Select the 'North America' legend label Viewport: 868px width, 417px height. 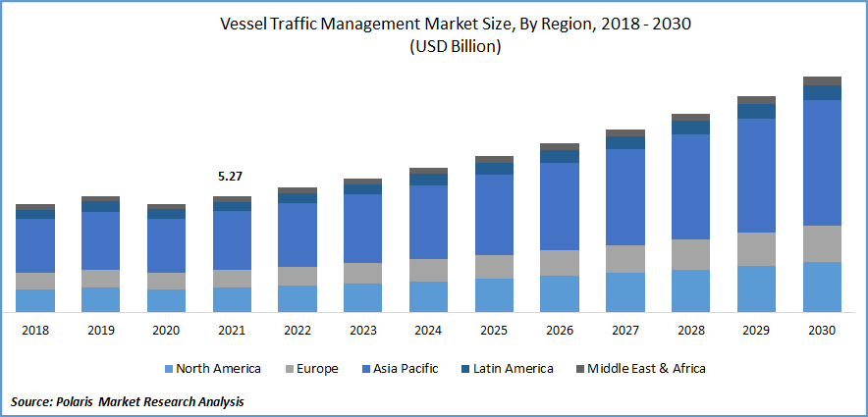[218, 369]
